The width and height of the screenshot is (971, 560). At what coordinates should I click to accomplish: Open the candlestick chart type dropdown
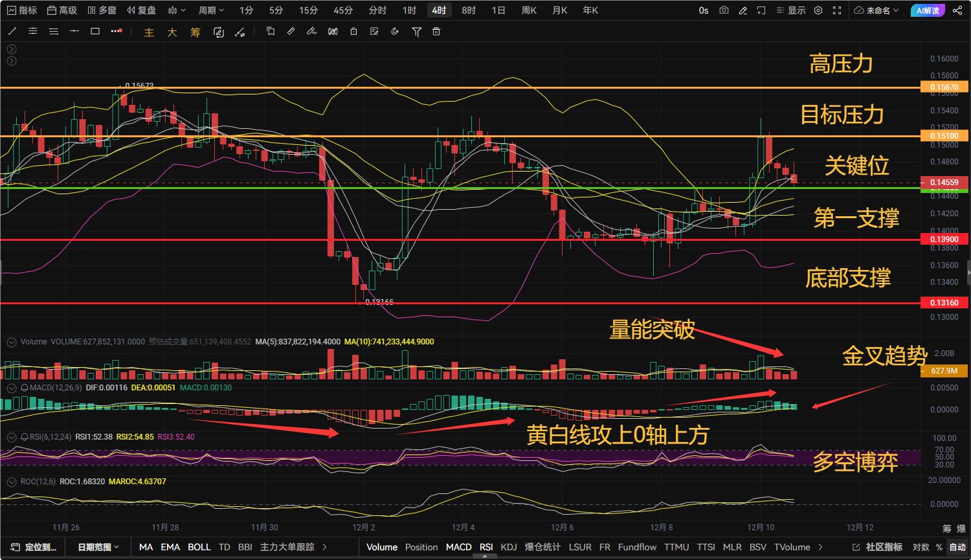[177, 10]
